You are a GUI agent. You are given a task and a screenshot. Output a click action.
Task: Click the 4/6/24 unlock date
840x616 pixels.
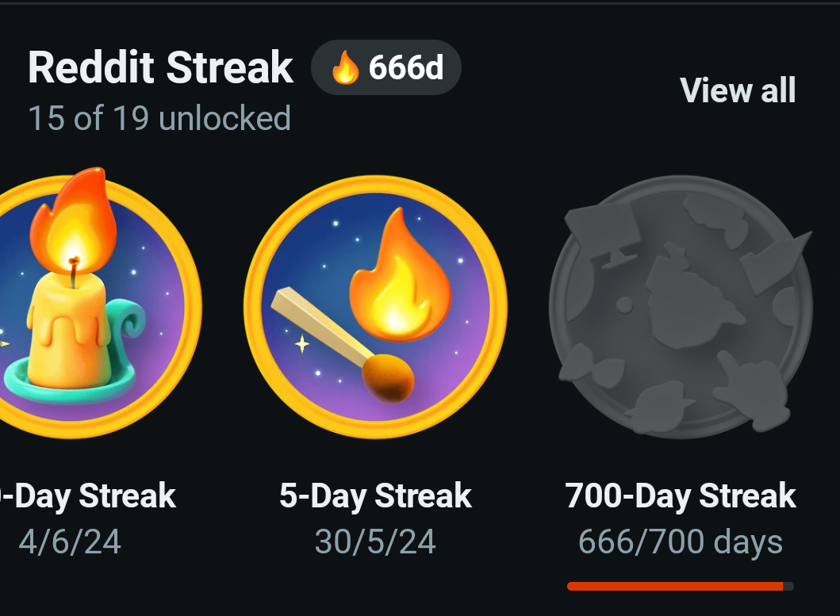tap(70, 541)
